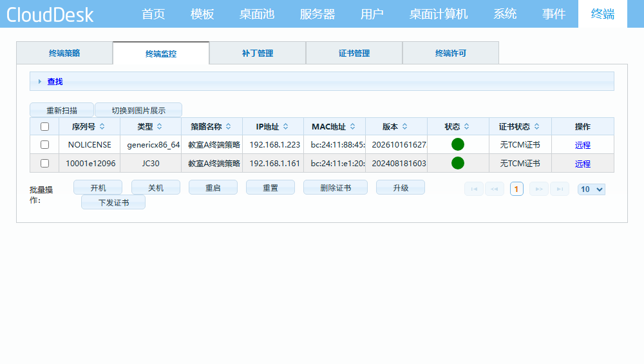This screenshot has height=364, width=644.
Task: Open the page size dropdown showing 10
Action: click(591, 189)
